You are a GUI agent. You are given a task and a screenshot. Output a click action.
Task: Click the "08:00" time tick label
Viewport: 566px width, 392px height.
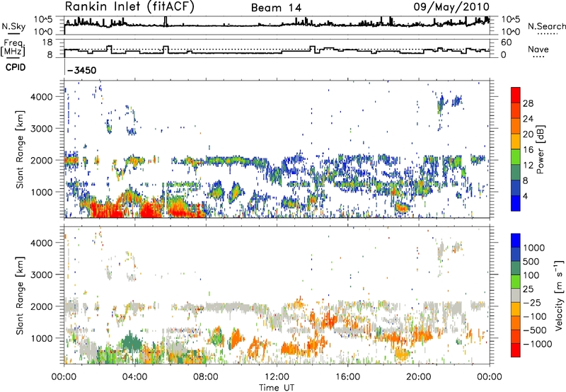[x=206, y=377]
